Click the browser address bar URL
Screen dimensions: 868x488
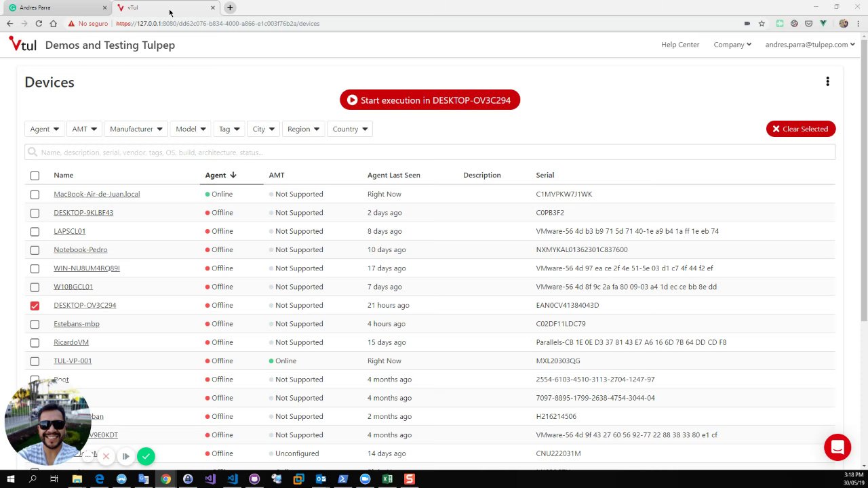(x=218, y=24)
